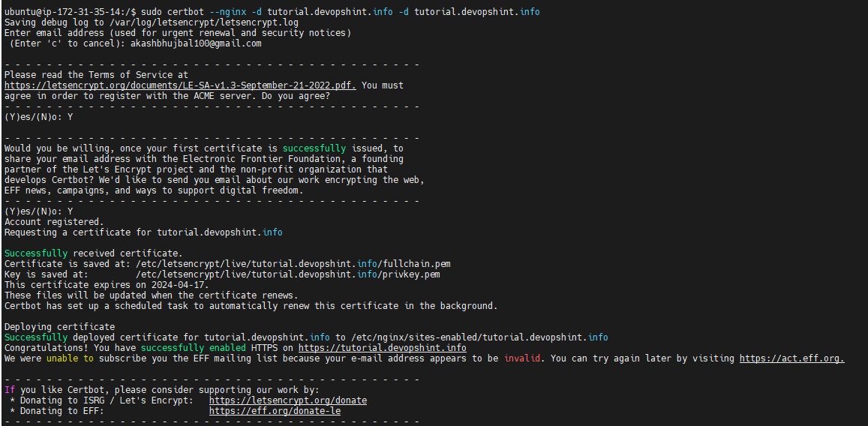Click 'EFF news, campaigns' line
868x426 pixels.
154,190
